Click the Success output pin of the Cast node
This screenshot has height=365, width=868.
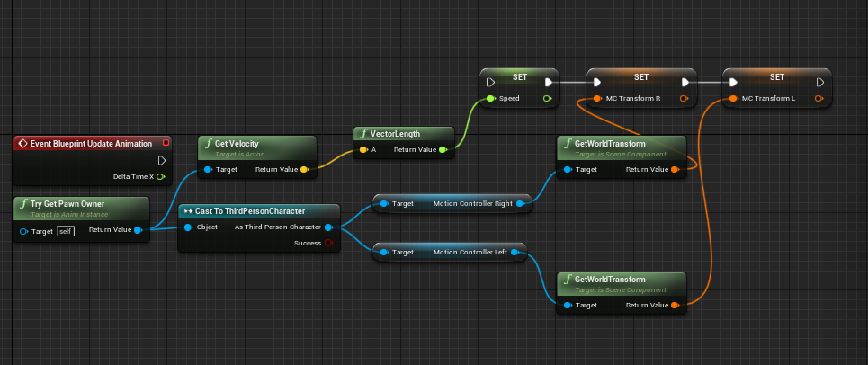coord(328,244)
